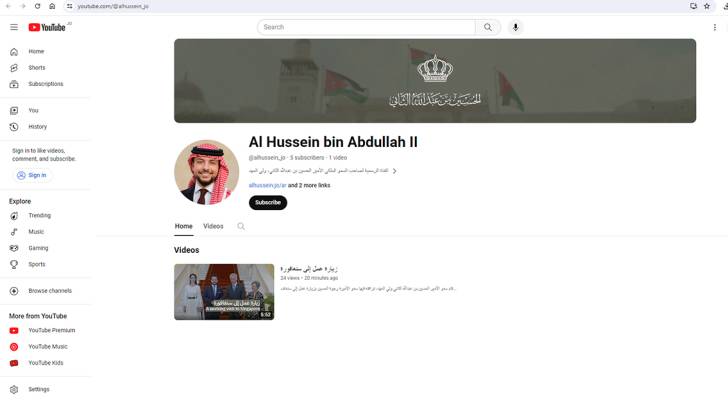Search within channel using magnifier icon
Image resolution: width=728 pixels, height=400 pixels.
pyautogui.click(x=241, y=226)
